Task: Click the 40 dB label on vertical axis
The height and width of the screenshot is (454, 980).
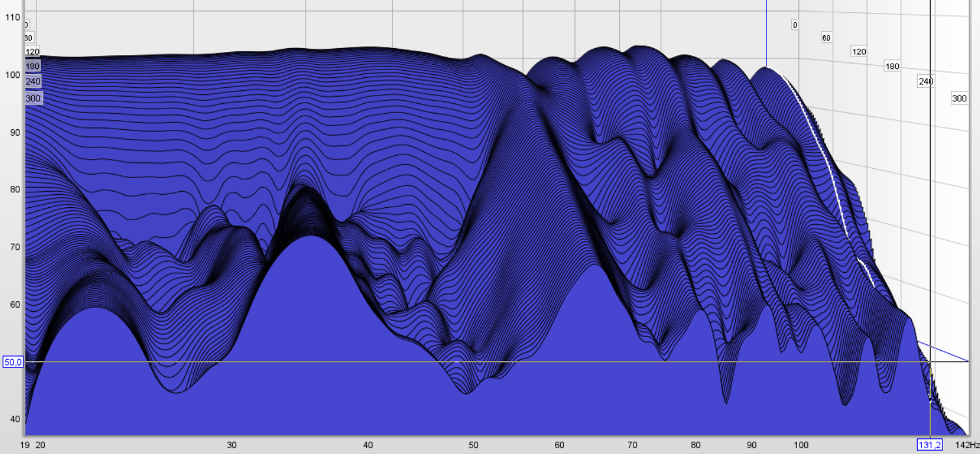Action: click(x=12, y=420)
